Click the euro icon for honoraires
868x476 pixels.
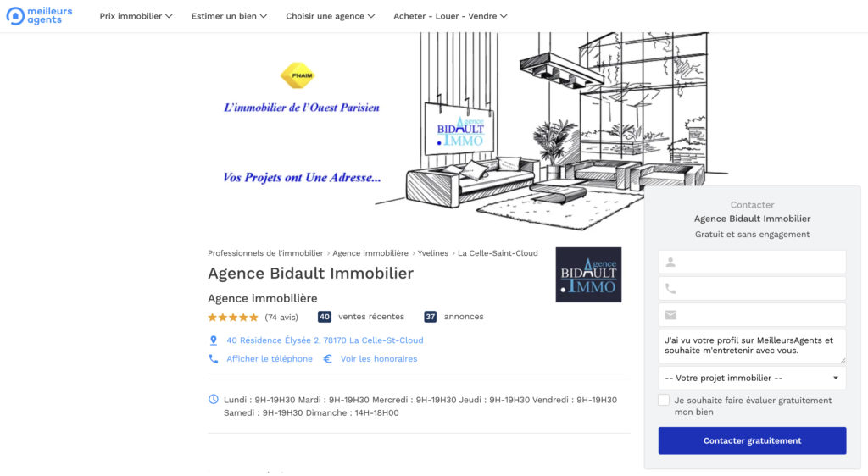pos(328,359)
